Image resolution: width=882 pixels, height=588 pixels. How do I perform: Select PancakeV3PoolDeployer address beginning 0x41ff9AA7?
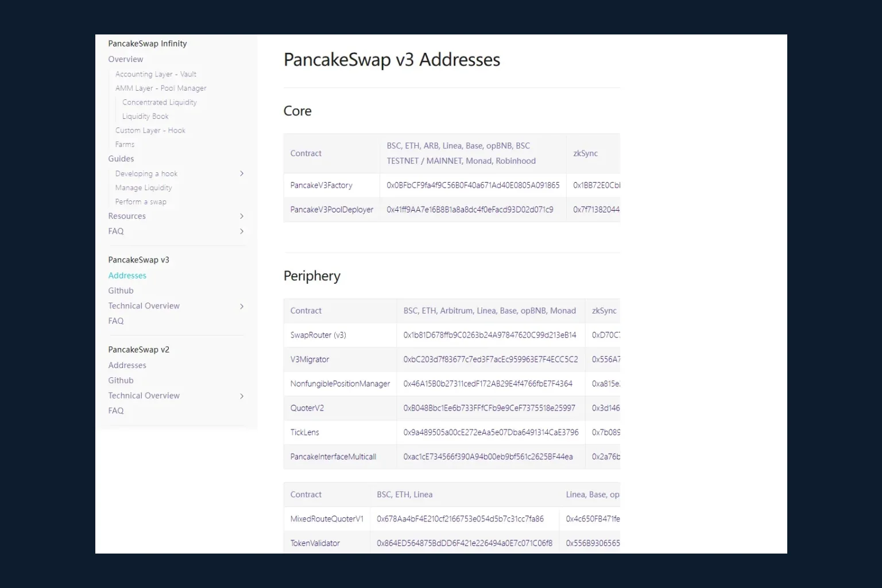470,210
